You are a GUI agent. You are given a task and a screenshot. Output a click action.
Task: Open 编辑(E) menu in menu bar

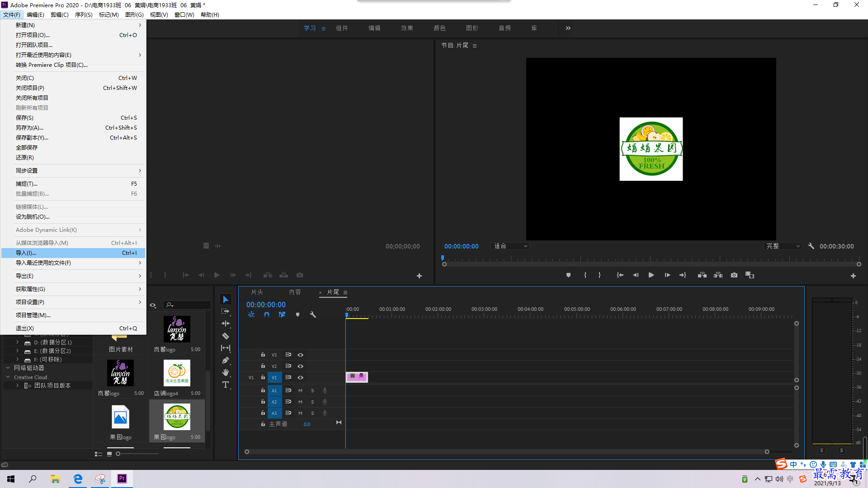[x=35, y=15]
